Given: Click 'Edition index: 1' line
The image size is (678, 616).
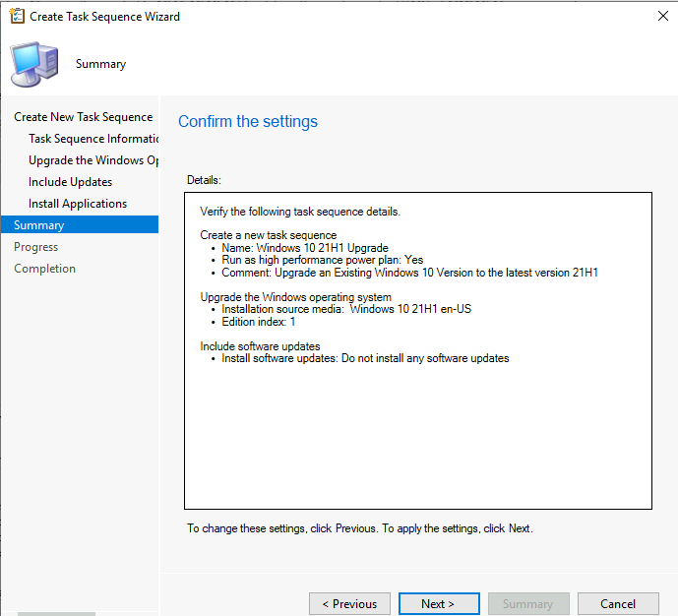Looking at the screenshot, I should (258, 322).
